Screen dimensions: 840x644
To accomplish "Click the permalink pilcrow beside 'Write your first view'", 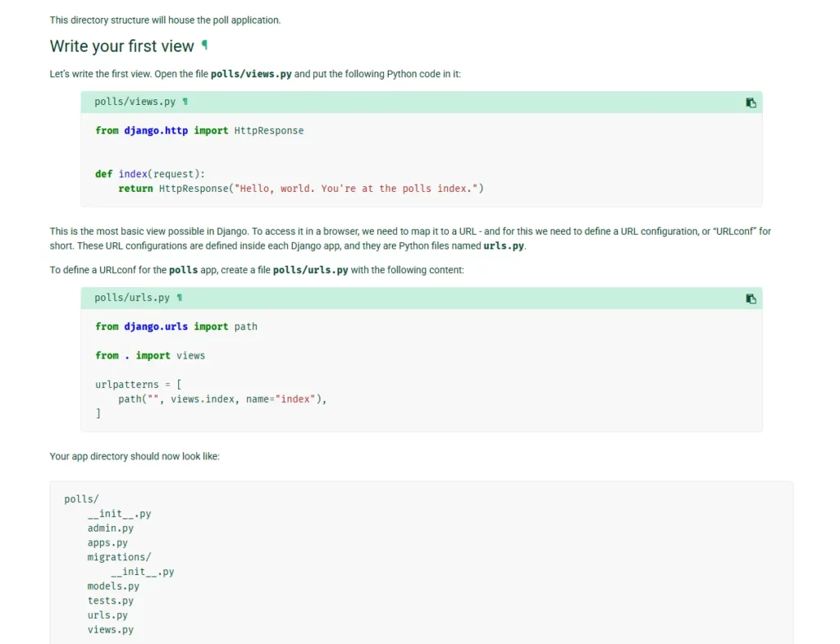I will pos(204,45).
